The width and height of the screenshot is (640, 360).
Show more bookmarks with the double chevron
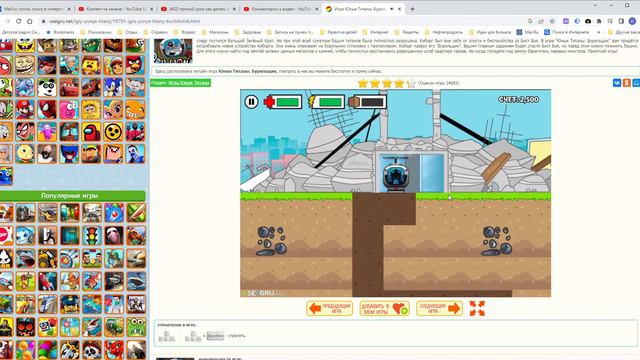coord(598,32)
